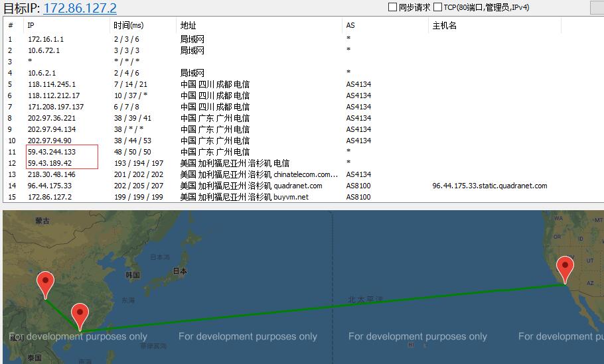The width and height of the screenshot is (604, 364).
Task: Click the 主机名 column header
Action: point(494,25)
